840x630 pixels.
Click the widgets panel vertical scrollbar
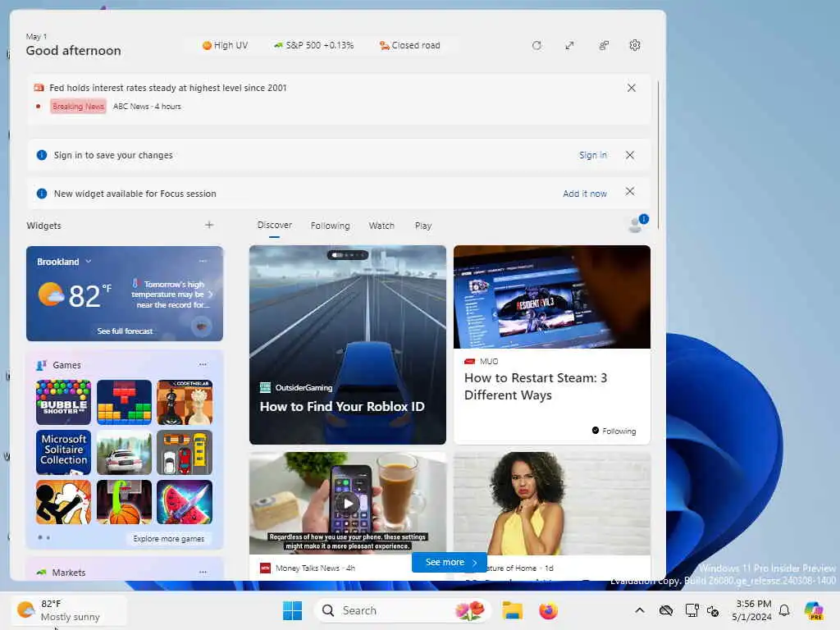pyautogui.click(x=658, y=154)
